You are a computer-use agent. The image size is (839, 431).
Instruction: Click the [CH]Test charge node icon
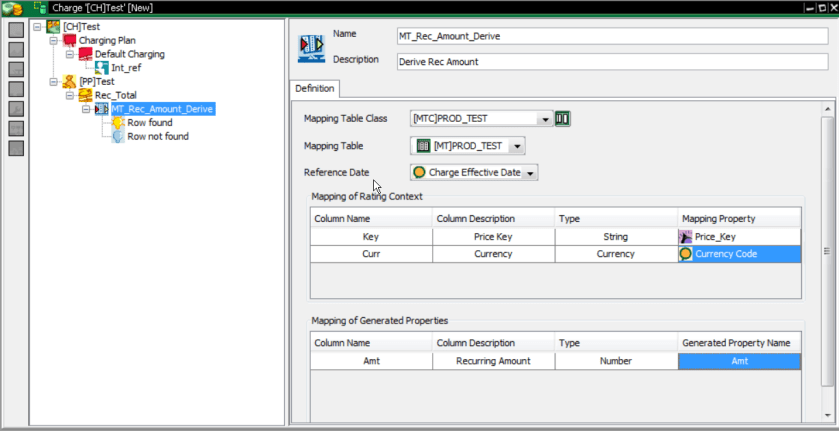tap(53, 26)
